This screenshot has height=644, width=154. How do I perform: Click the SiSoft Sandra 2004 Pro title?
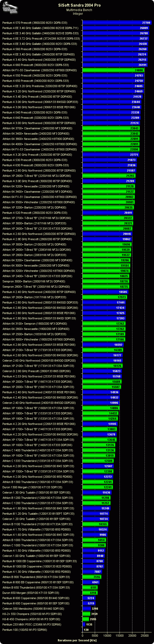(x=80, y=5)
